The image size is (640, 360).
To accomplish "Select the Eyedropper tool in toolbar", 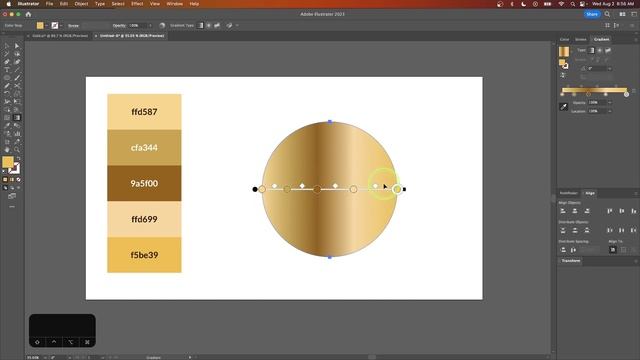I will click(7, 126).
